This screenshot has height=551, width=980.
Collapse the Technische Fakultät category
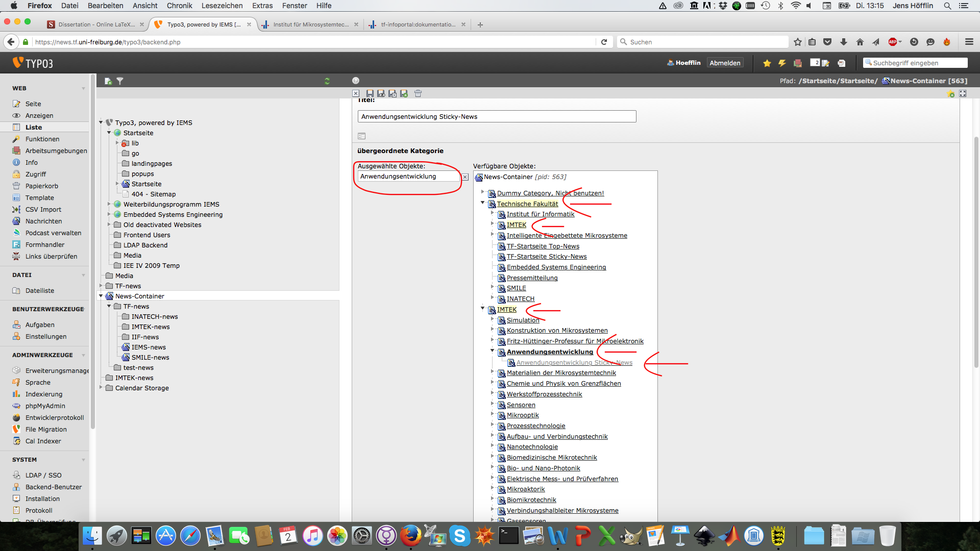tap(482, 203)
